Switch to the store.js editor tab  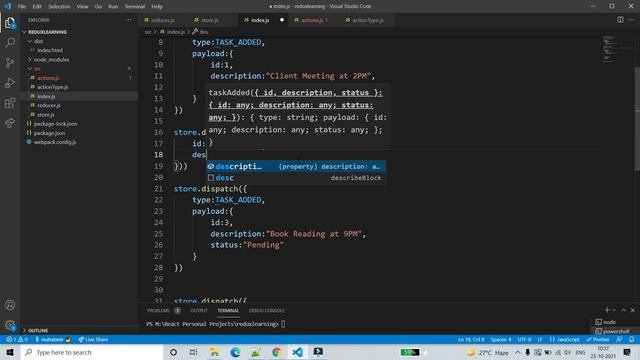209,20
